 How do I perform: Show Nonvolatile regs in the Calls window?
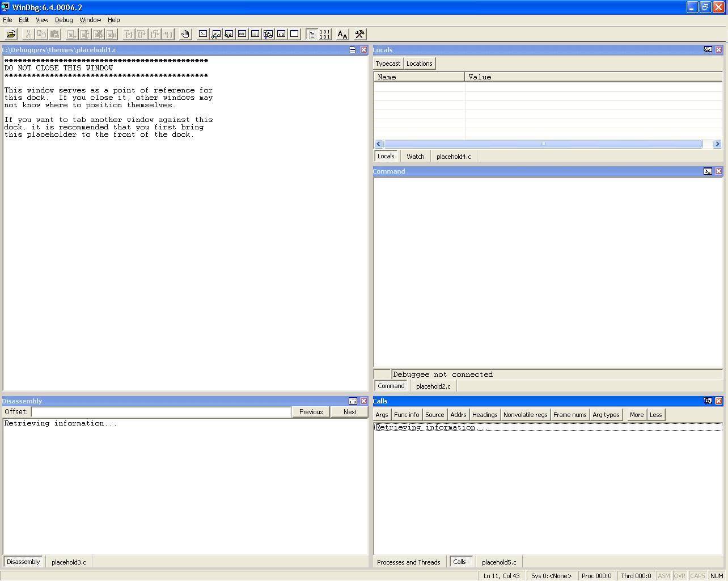pyautogui.click(x=525, y=415)
